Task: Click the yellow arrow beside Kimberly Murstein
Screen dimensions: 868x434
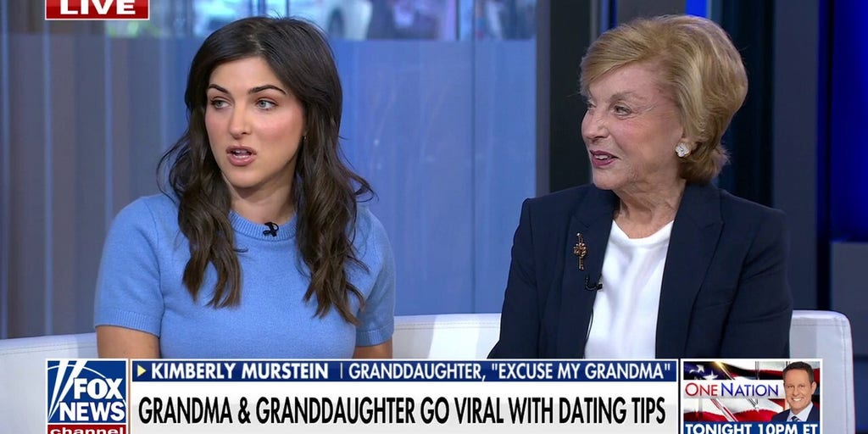Action: click(142, 371)
